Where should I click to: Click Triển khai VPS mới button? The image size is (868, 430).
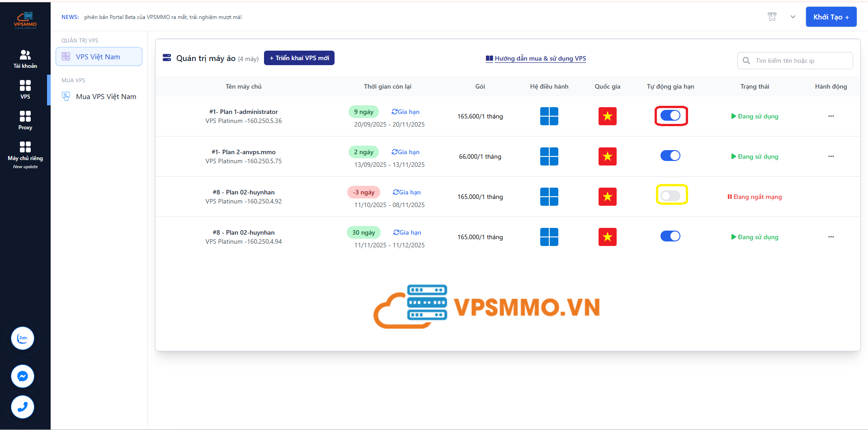pos(299,58)
